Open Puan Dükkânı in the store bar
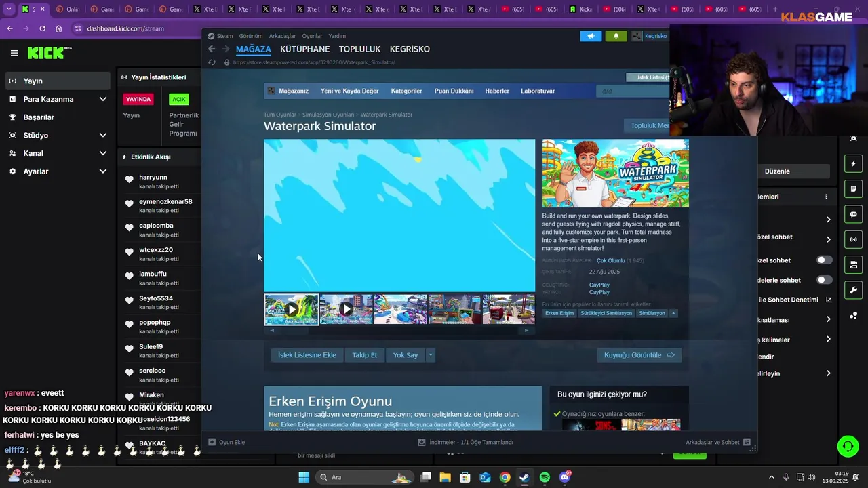 tap(454, 91)
